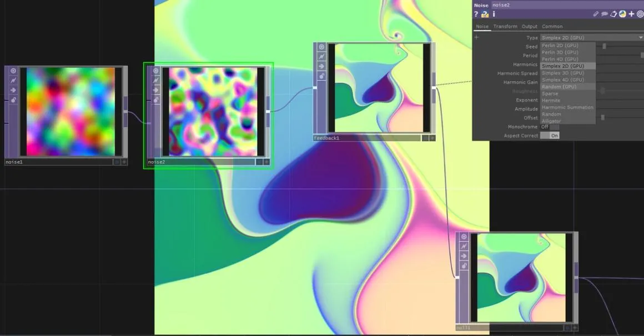Choose Perlin 2D (GPU) from the Type list
The image size is (644, 336).
tap(567, 45)
